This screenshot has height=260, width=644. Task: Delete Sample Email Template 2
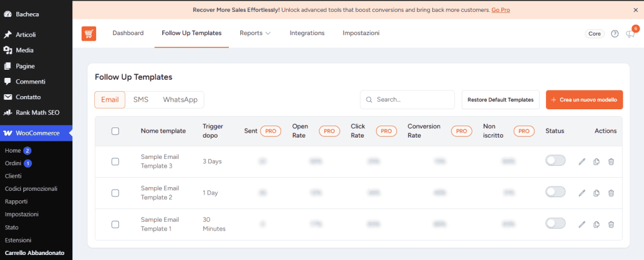(x=611, y=193)
